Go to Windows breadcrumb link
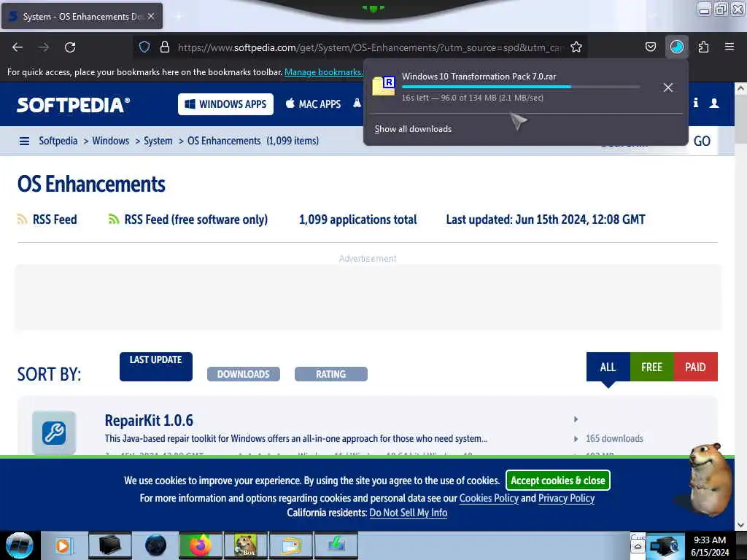 111,141
